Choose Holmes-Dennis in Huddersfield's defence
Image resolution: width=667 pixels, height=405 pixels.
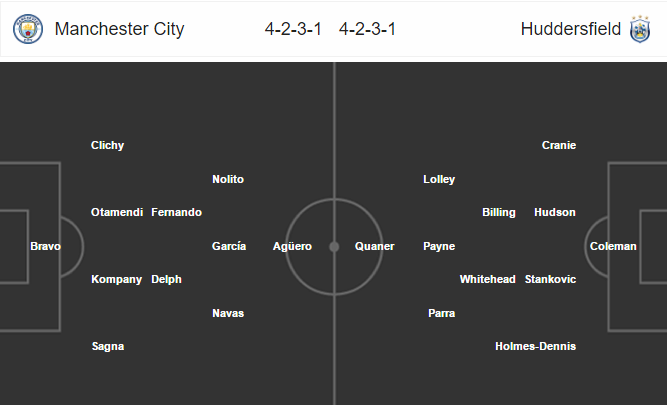point(536,346)
